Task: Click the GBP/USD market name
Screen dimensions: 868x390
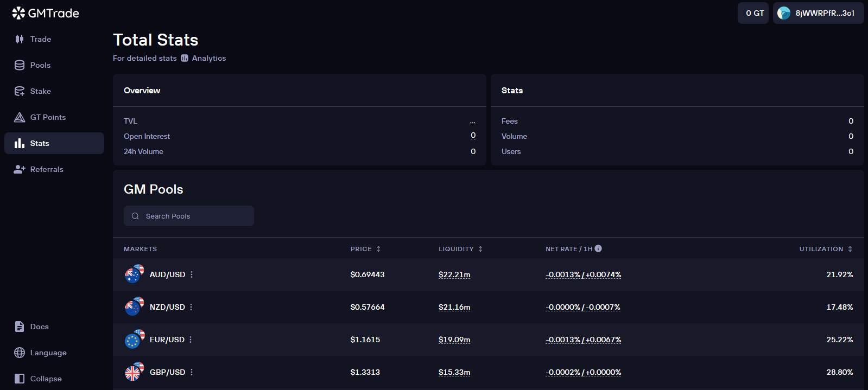Action: point(168,372)
